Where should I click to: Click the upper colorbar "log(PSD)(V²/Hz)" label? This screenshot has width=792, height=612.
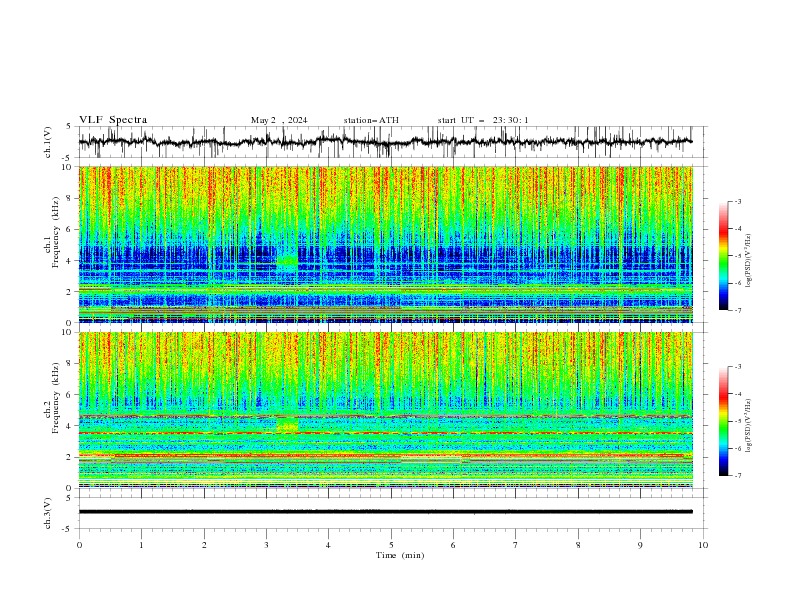[x=748, y=261]
